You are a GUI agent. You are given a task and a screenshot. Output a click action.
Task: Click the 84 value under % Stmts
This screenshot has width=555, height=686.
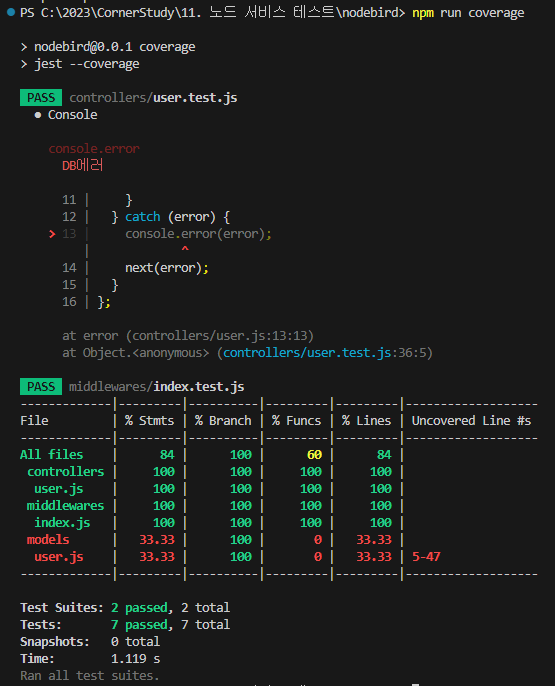167,455
